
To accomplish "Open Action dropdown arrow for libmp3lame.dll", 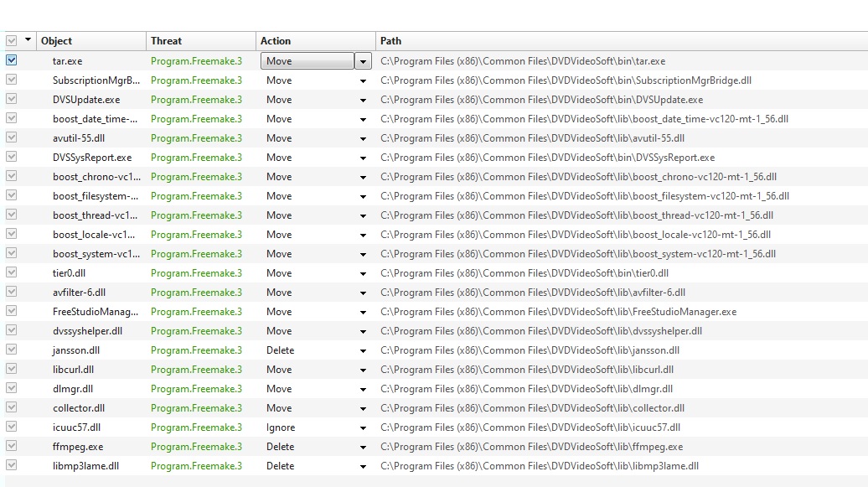I will (363, 466).
